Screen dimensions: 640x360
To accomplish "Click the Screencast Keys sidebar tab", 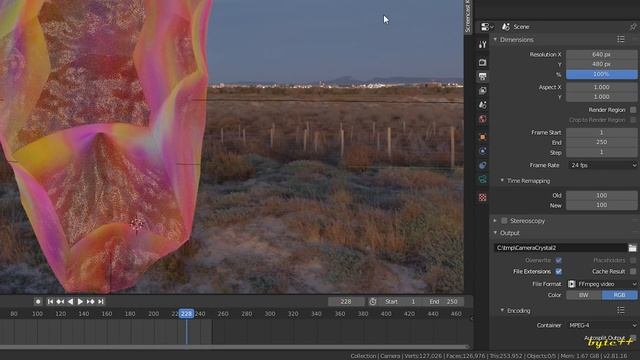I will (468, 16).
